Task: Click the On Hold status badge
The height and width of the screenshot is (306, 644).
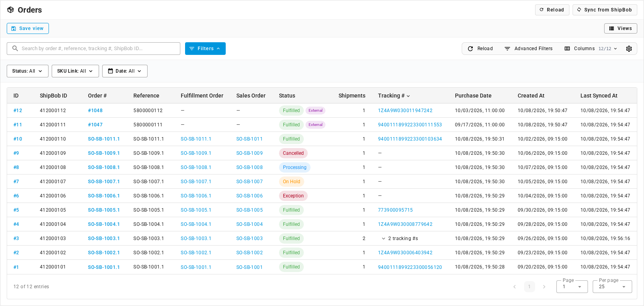Action: coord(291,182)
